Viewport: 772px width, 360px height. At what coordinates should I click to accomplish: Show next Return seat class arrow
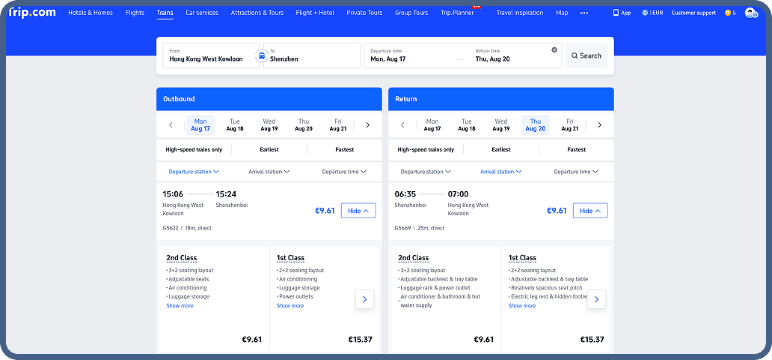[x=597, y=299]
